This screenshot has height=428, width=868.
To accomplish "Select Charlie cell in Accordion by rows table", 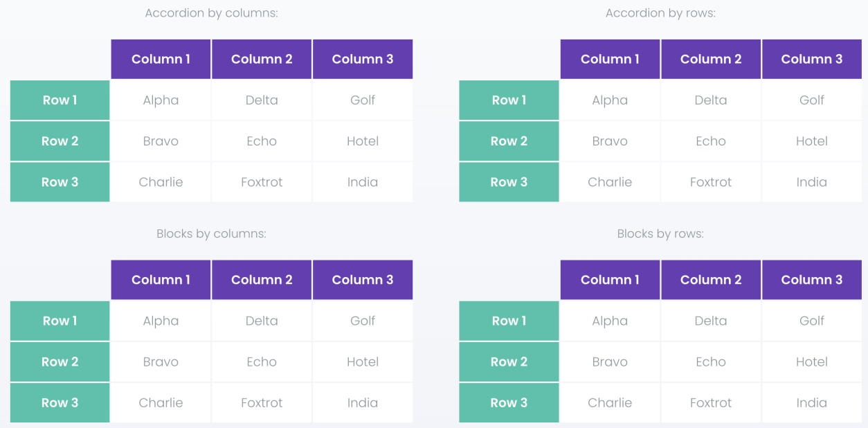I will coord(610,182).
